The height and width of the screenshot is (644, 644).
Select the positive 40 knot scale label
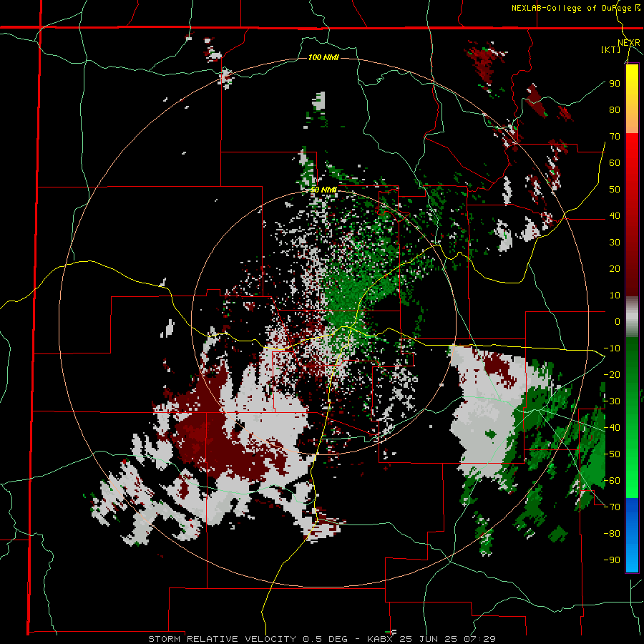point(615,215)
